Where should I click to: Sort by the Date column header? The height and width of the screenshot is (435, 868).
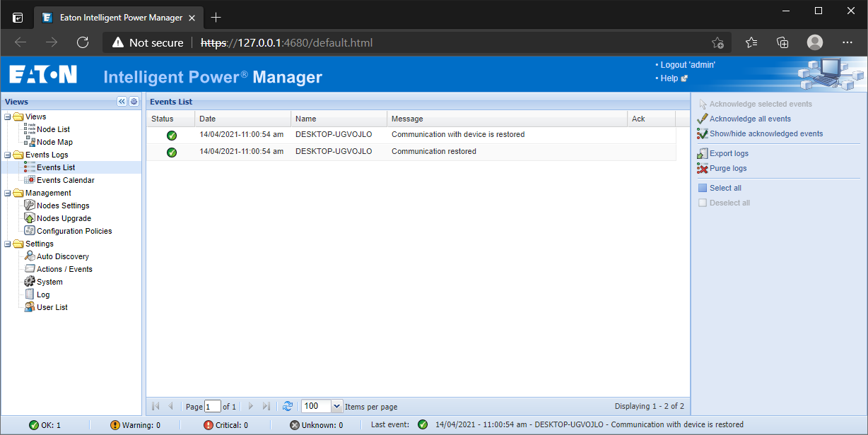point(242,119)
